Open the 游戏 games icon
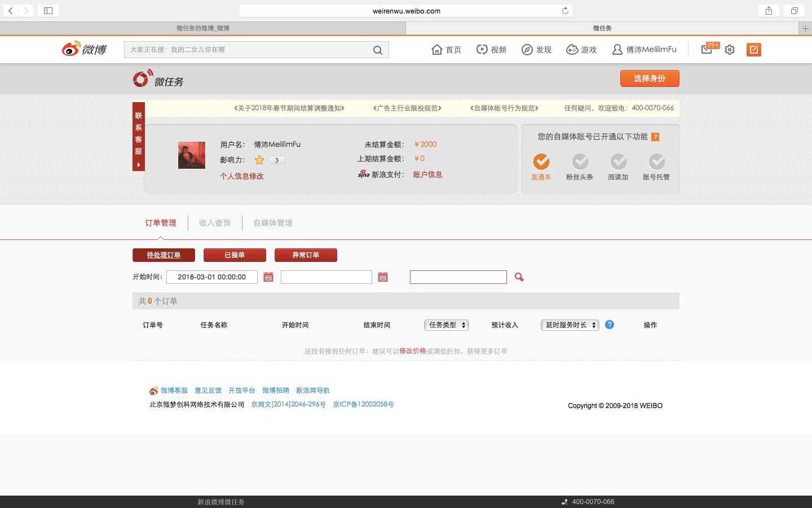This screenshot has height=508, width=812. tap(572, 50)
